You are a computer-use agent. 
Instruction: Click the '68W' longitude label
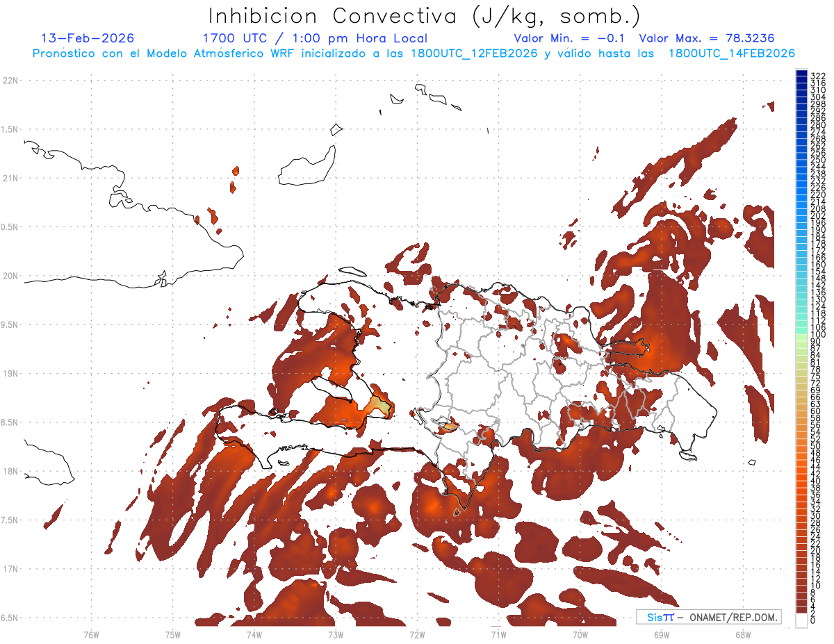743,634
